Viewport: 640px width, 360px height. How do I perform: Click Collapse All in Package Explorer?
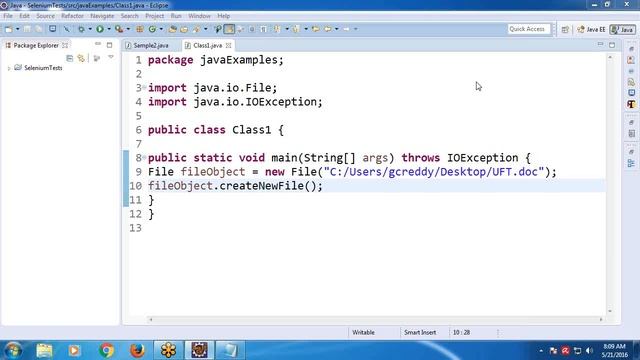coord(69,58)
